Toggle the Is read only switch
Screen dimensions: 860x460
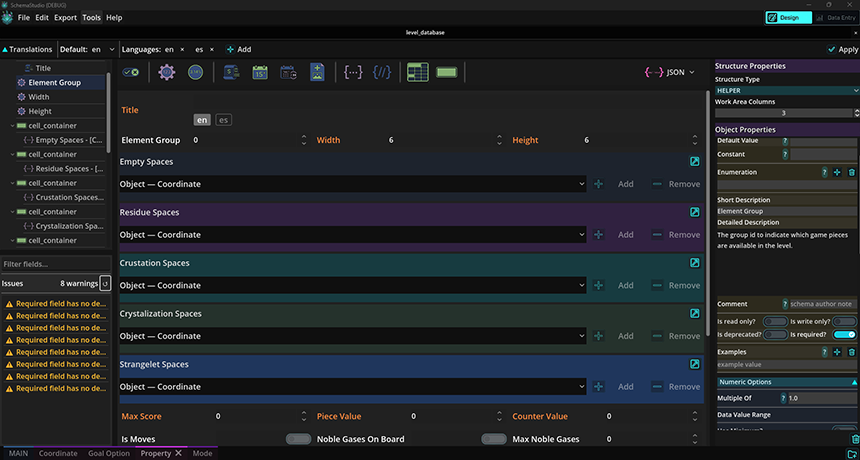[x=775, y=321]
